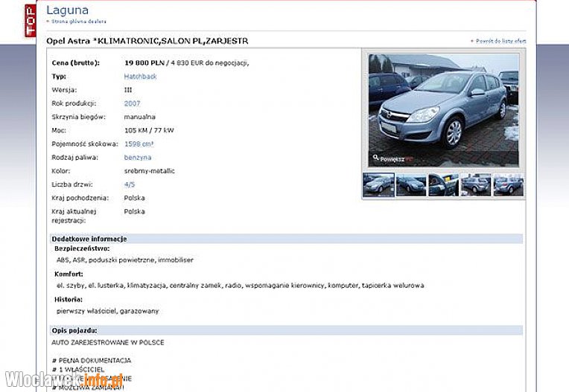
Task: Click the Wersja value III
Action: [128, 90]
